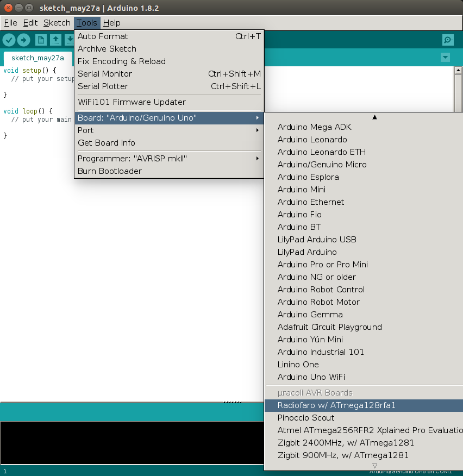Open the Board: "Arduino/Genuino Uno" submenu

click(x=169, y=118)
